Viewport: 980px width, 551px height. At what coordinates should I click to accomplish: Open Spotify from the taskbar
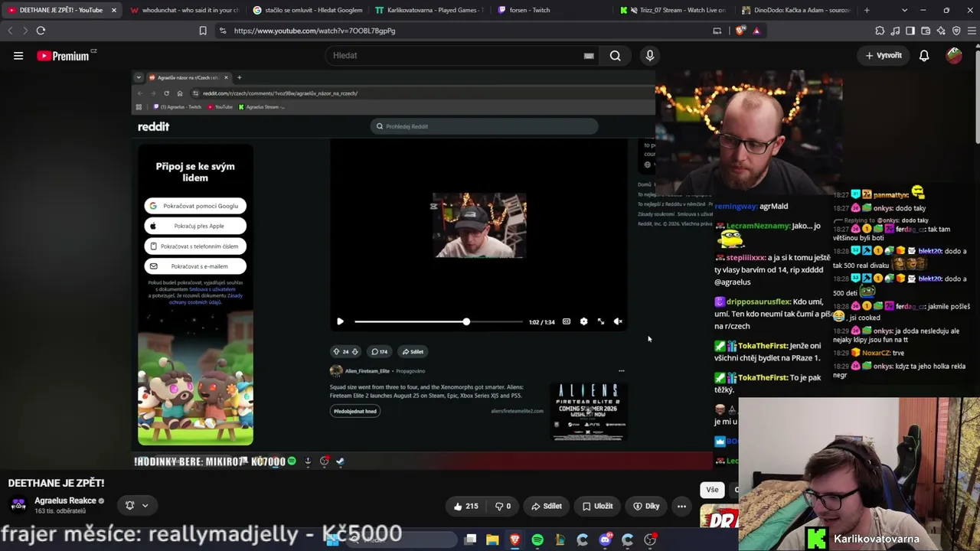click(x=537, y=540)
